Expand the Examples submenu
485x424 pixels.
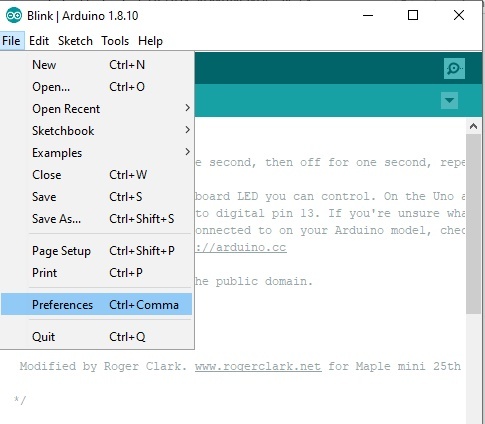[97, 153]
